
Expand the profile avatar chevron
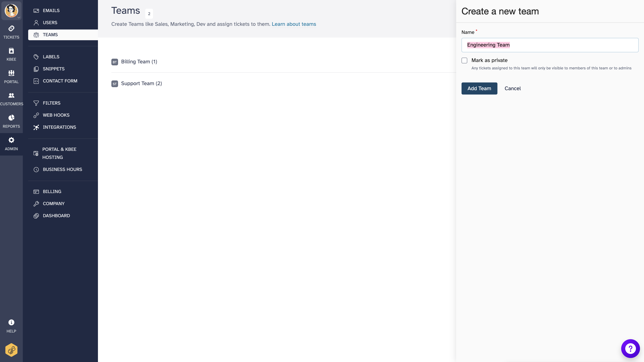(19, 18)
